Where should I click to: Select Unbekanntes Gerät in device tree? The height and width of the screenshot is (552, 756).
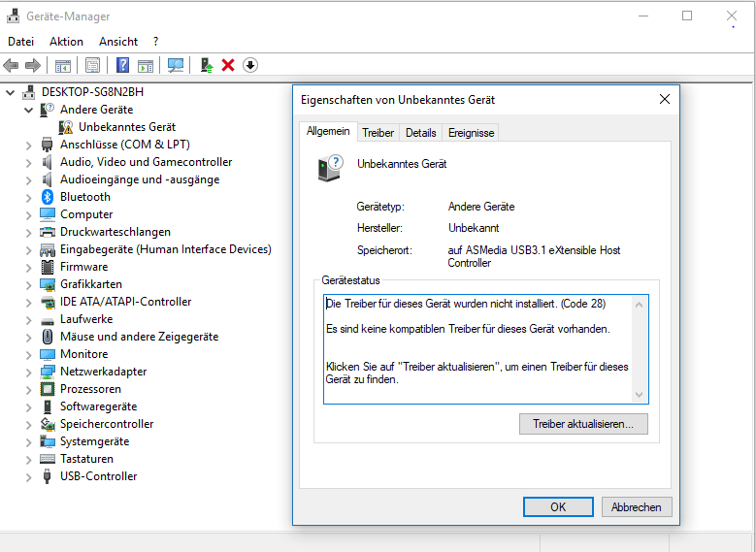126,127
